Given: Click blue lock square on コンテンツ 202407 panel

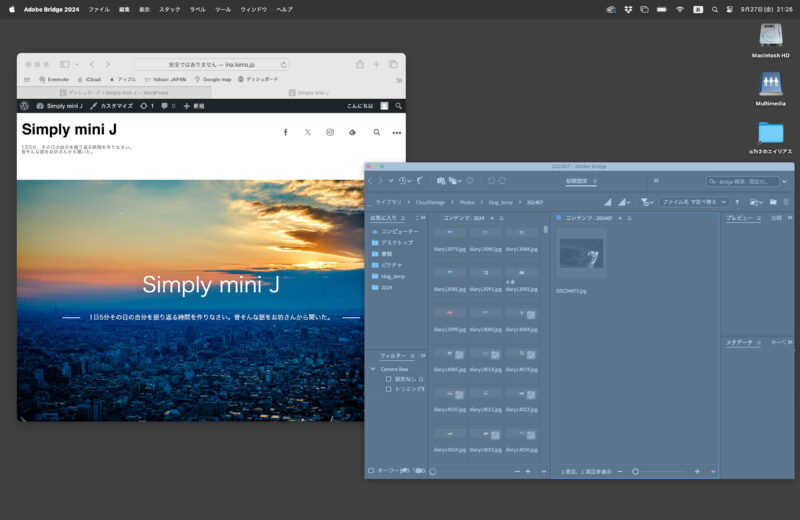Looking at the screenshot, I should [559, 218].
